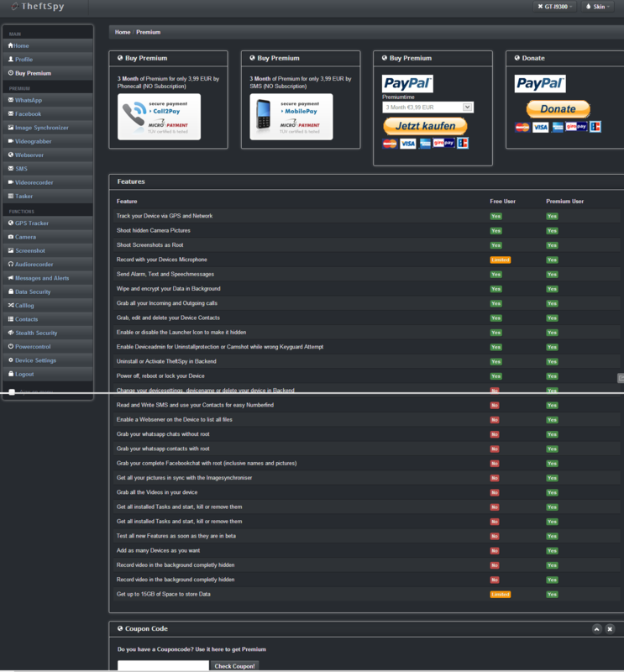This screenshot has width=624, height=672.
Task: Click the Premium User column header
Action: click(565, 201)
